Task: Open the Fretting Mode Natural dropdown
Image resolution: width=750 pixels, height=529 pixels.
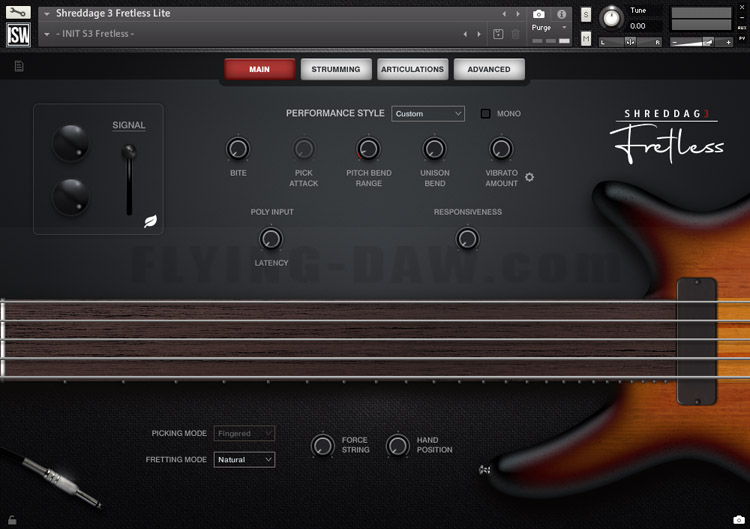Action: tap(244, 460)
